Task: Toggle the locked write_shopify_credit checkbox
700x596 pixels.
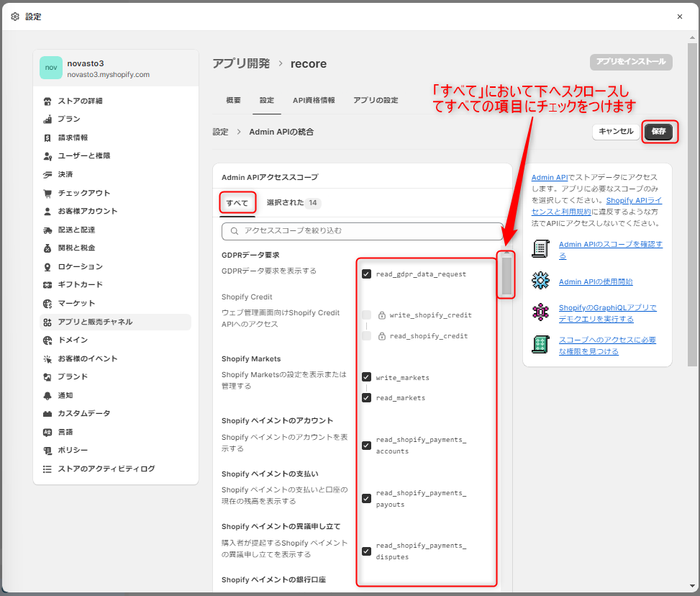Action: pos(366,315)
